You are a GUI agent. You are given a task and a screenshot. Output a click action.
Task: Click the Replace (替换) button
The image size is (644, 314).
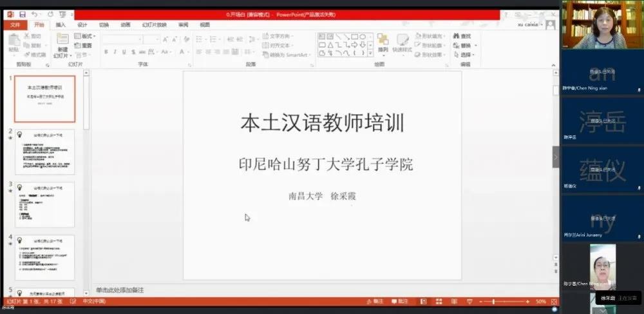click(464, 45)
